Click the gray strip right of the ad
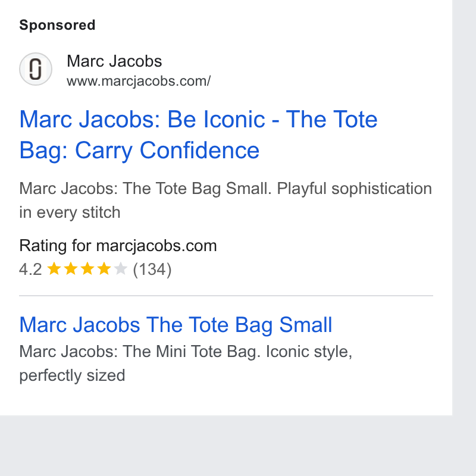Image resolution: width=476 pixels, height=476 pixels. pyautogui.click(x=464, y=208)
